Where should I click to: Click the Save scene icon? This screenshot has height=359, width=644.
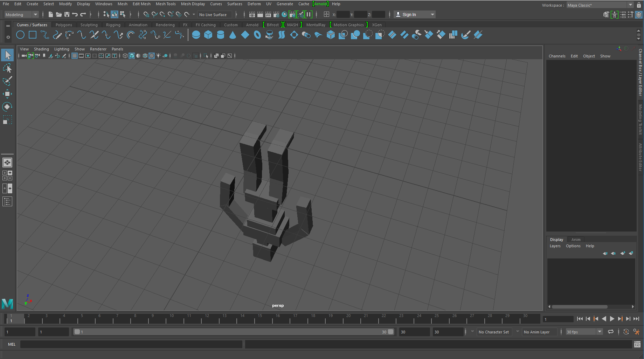(67, 14)
